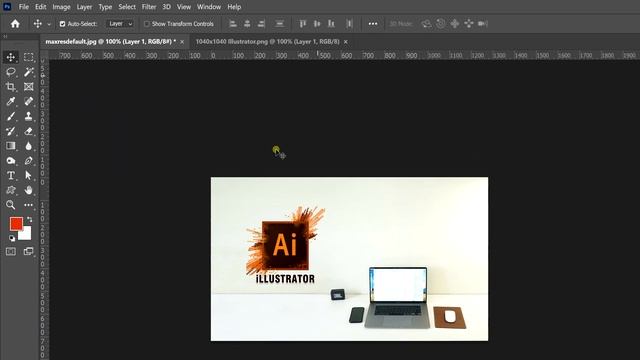
Task: Select the Frame tool
Action: 28,87
